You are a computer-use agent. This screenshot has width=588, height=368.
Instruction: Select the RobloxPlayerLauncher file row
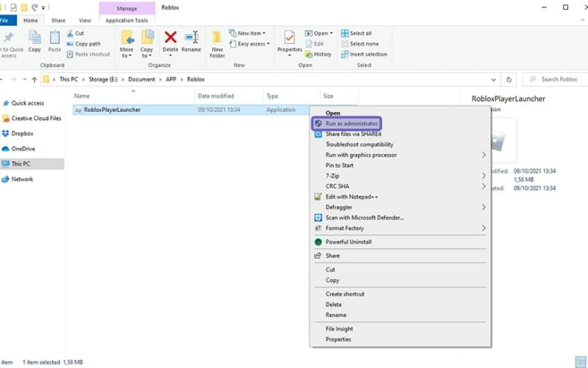click(191, 110)
